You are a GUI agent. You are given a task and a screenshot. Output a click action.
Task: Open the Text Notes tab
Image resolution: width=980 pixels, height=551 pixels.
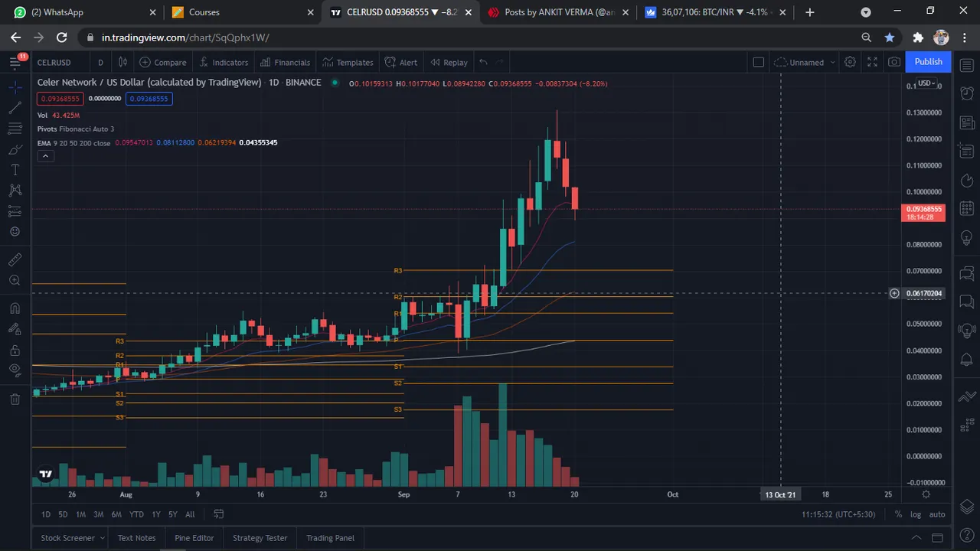pyautogui.click(x=136, y=538)
